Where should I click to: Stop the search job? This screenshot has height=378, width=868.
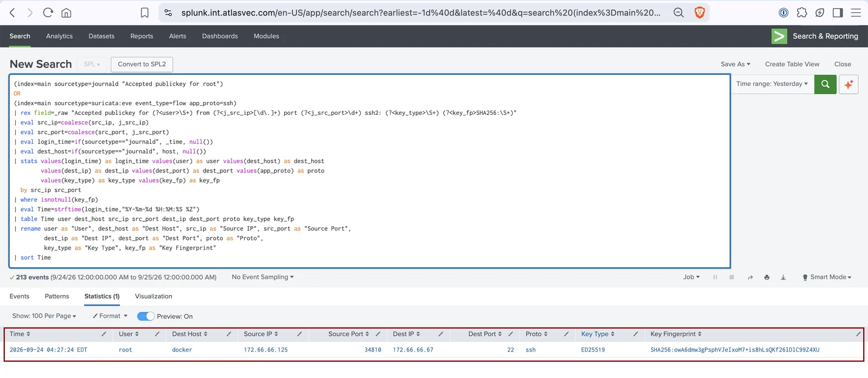click(x=731, y=277)
